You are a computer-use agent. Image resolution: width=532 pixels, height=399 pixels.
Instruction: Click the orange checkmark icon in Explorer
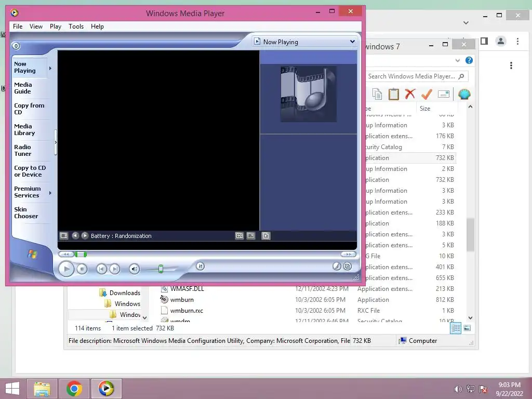point(427,94)
